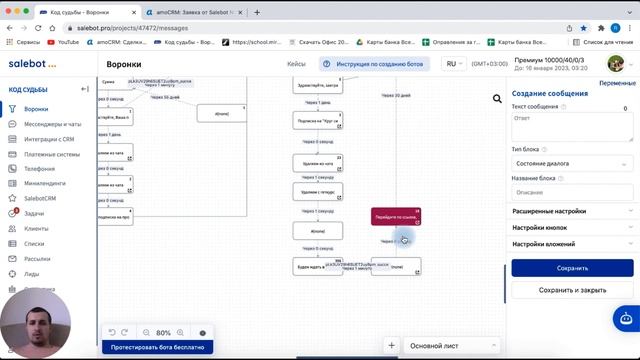640x360 pixels.
Task: Open the Воронки funnel icon in sidebar
Action: pos(12,109)
